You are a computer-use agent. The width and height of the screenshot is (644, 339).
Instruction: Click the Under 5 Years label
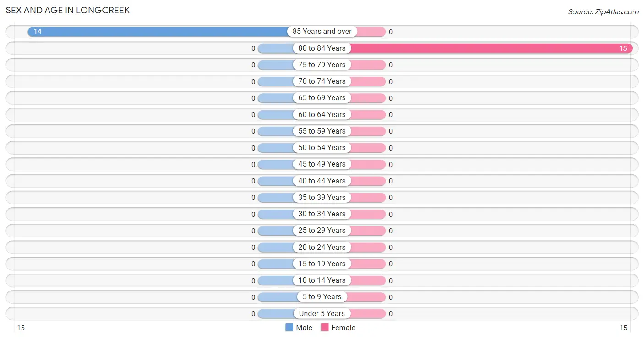[322, 313]
